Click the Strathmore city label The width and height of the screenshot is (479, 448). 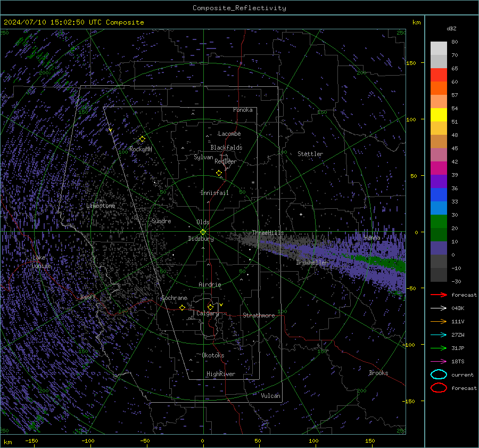click(x=259, y=315)
